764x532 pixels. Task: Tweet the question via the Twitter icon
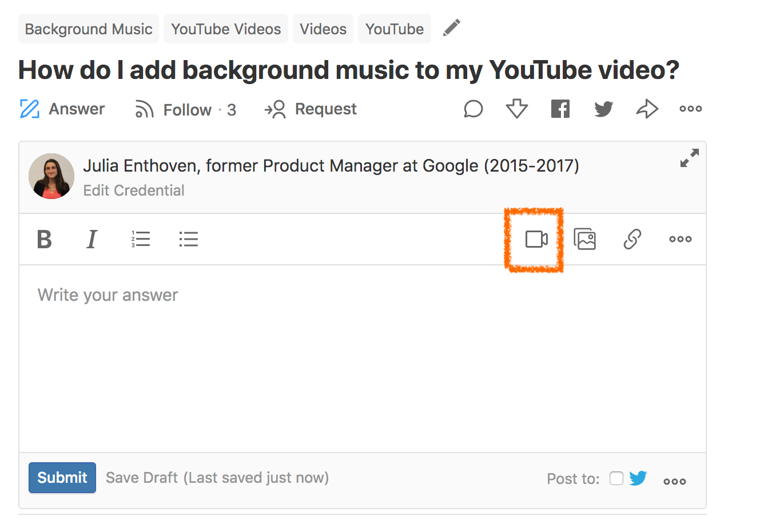pyautogui.click(x=603, y=109)
